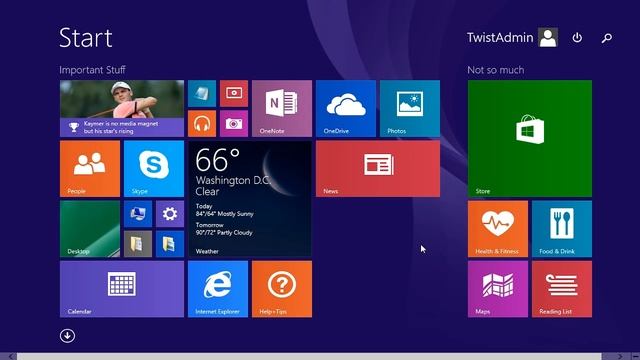Image resolution: width=640 pixels, height=360 pixels.
Task: Open the Calendar tile
Action: point(122,289)
